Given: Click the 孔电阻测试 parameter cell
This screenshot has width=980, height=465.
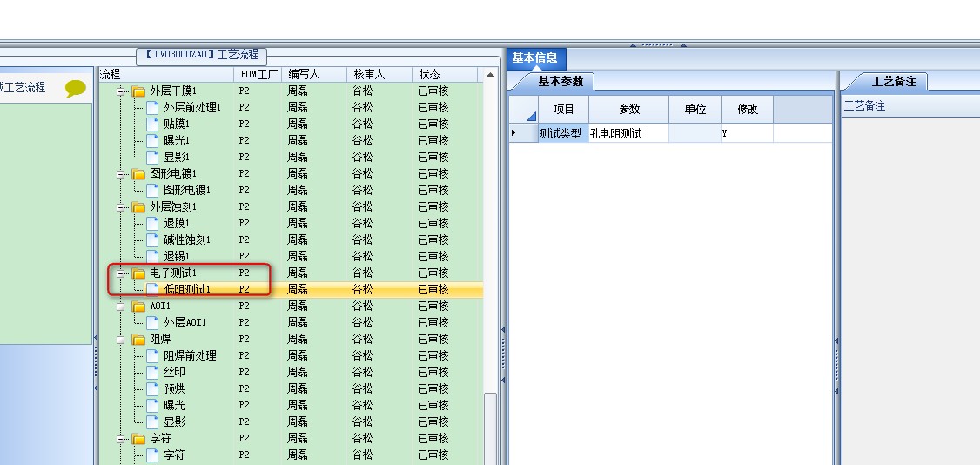Looking at the screenshot, I should [628, 133].
